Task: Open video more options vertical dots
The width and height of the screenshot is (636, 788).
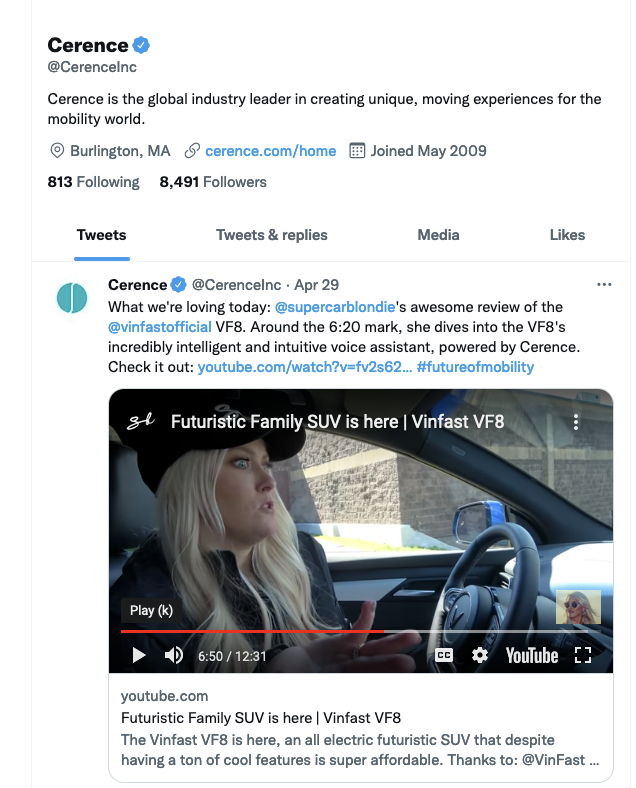Action: pyautogui.click(x=576, y=422)
